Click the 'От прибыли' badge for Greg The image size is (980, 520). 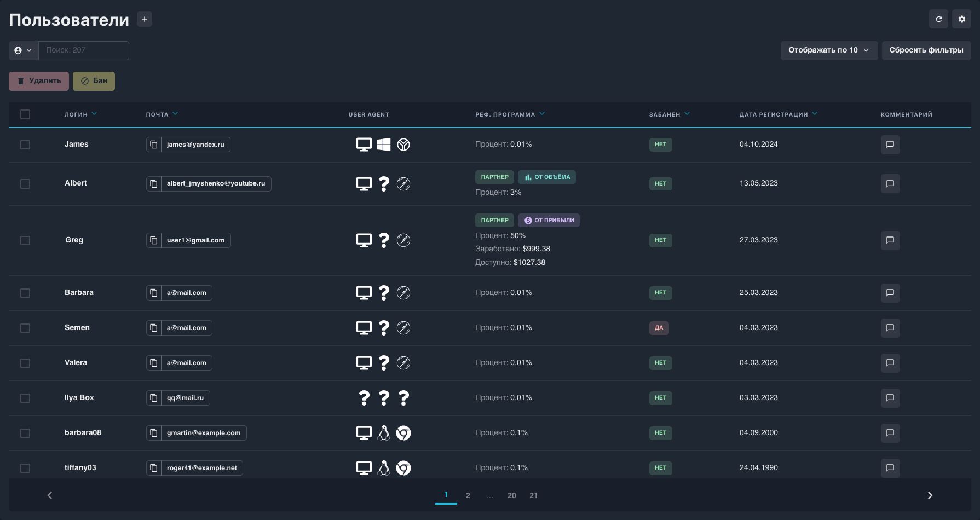pyautogui.click(x=549, y=220)
